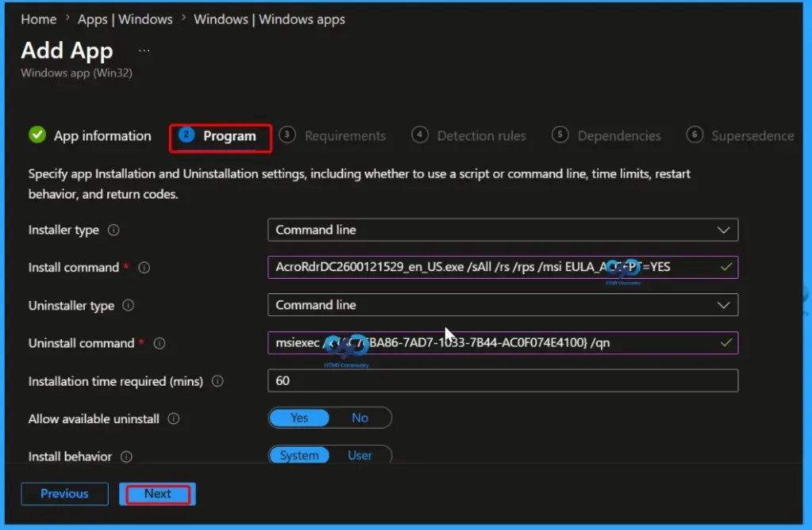Open the Uninstaller type dropdown
This screenshot has width=812, height=530.
[x=503, y=305]
